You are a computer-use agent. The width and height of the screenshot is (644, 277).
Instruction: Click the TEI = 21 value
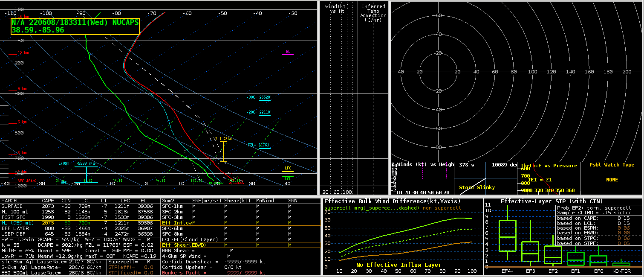540,180
